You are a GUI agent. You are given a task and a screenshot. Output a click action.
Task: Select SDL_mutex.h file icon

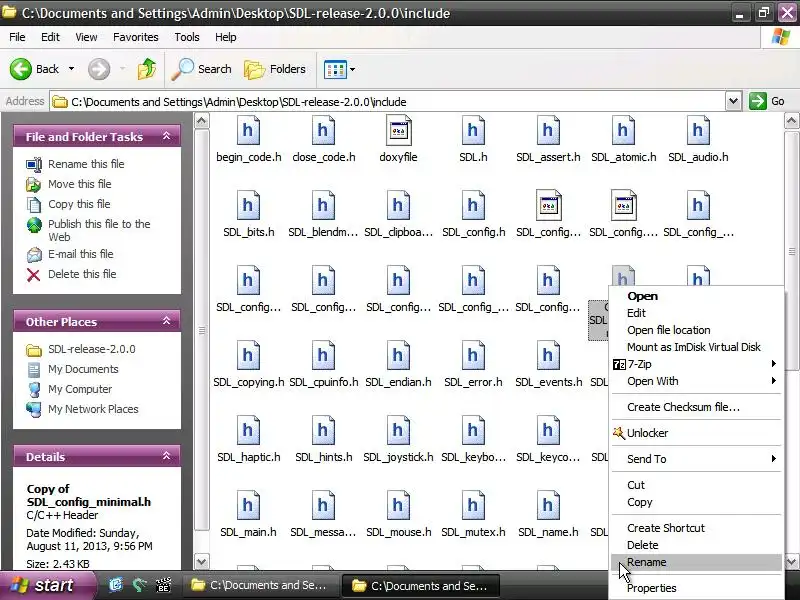[473, 506]
